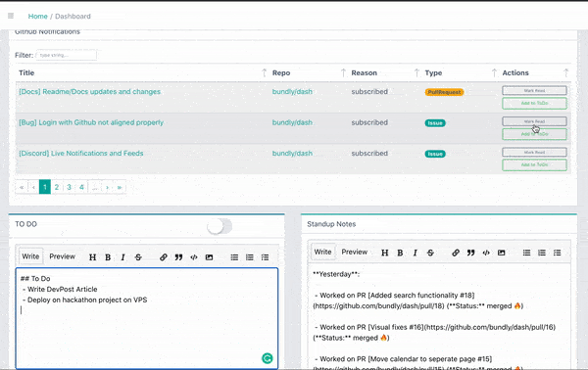The image size is (588, 370).
Task: Insert link in Standup Notes editor
Action: (456, 253)
